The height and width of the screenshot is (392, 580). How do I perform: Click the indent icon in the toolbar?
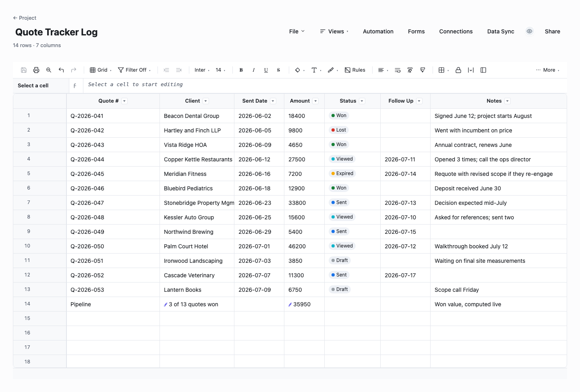(166, 70)
